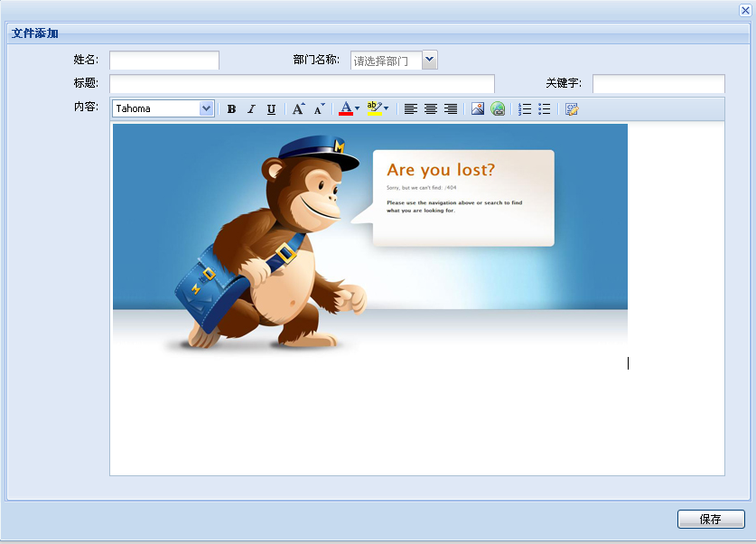Toggle underline formatting in editor toolbar
Viewport: 756px width, 544px height.
click(272, 109)
